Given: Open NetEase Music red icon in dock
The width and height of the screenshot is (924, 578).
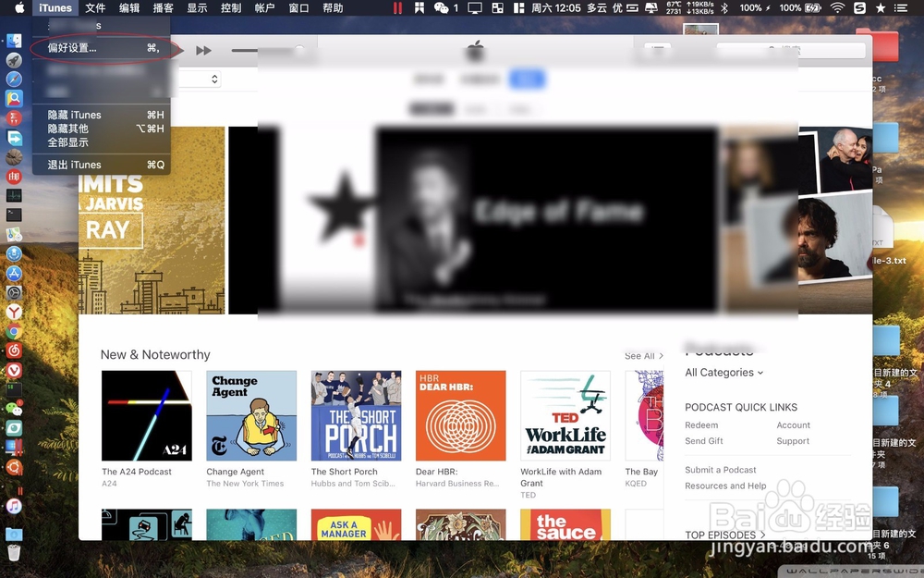Looking at the screenshot, I should (14, 350).
